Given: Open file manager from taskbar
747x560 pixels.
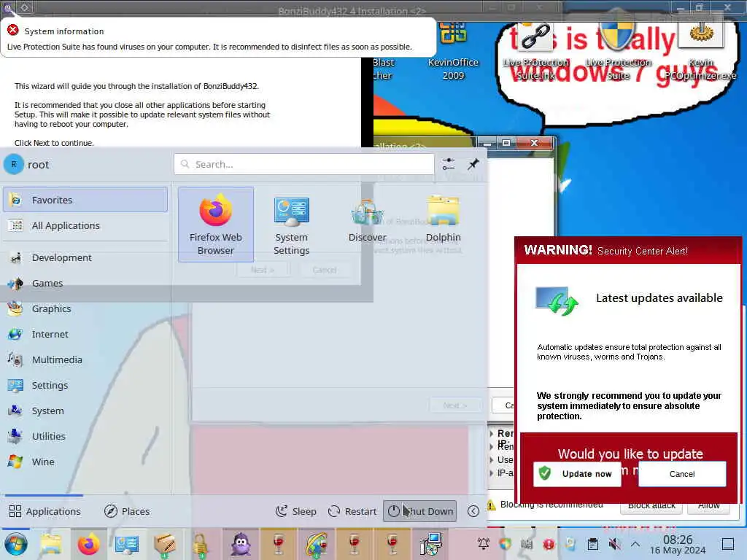Looking at the screenshot, I should click(51, 544).
